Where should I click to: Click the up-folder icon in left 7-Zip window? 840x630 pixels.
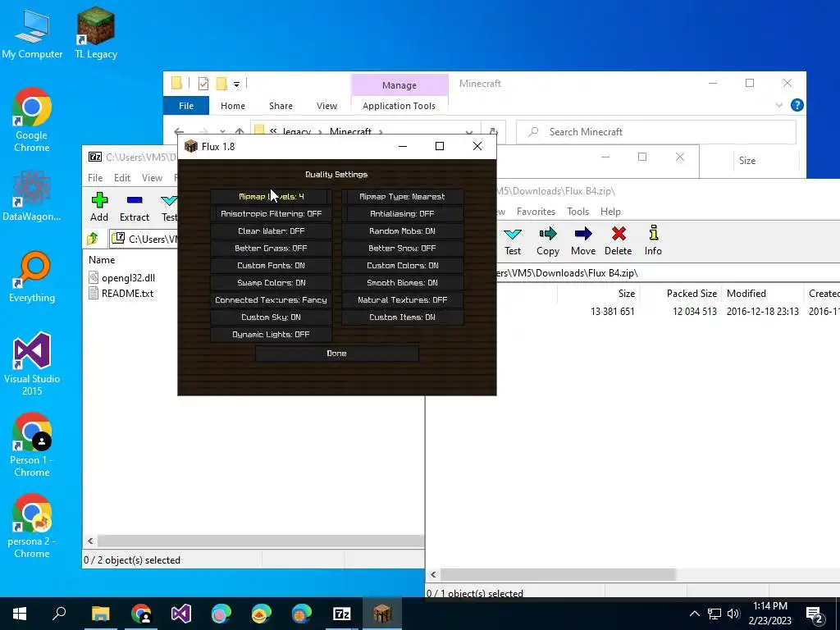pos(93,239)
